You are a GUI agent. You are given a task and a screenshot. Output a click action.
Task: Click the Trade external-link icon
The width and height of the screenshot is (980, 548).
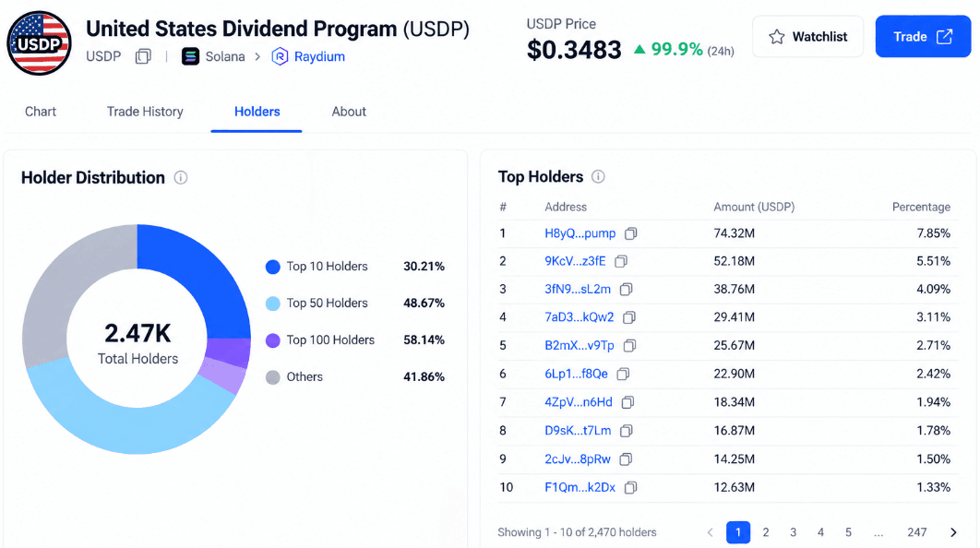tap(944, 36)
